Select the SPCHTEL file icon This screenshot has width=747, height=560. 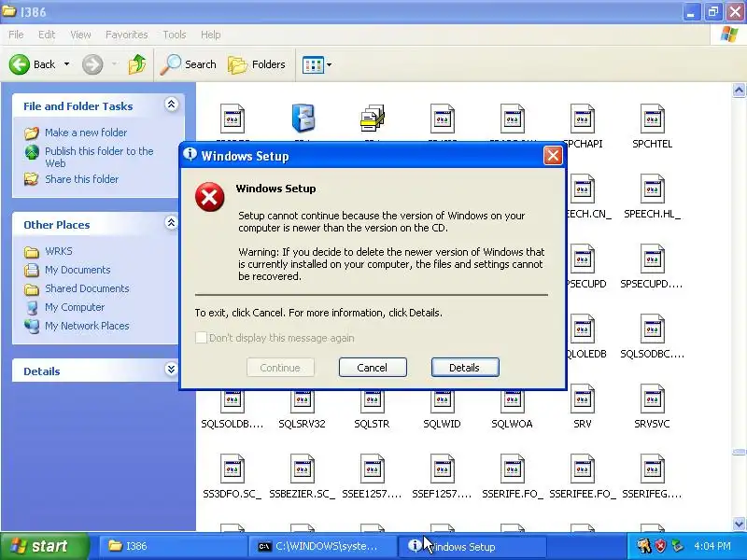(x=652, y=119)
